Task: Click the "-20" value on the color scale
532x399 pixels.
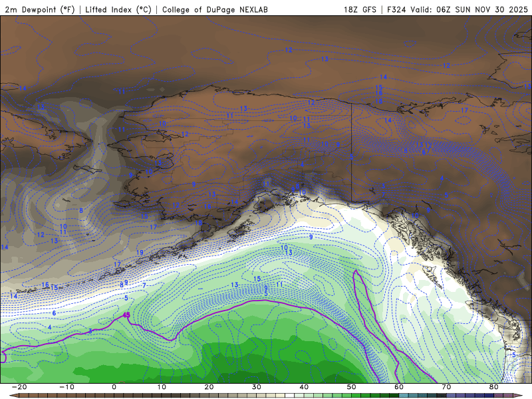Action: (x=19, y=387)
